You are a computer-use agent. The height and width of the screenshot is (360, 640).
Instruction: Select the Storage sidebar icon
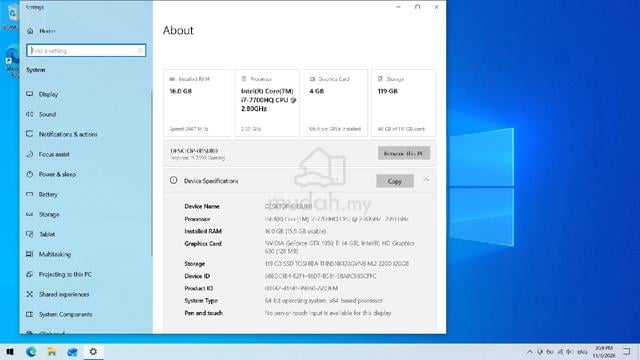pos(29,214)
